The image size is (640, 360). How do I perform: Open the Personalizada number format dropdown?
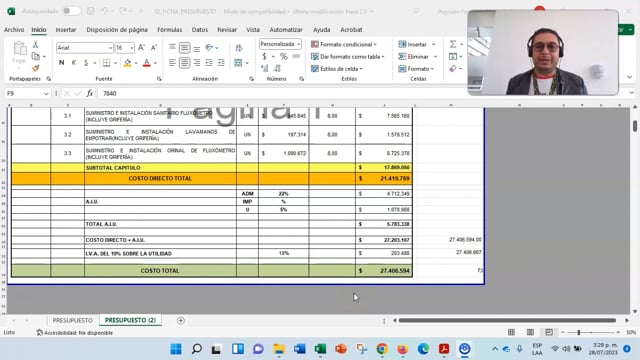click(280, 44)
